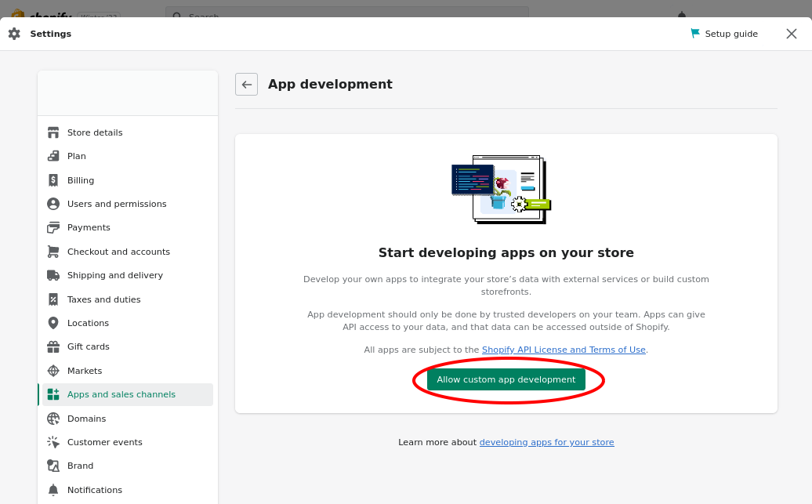Click the Markets globe icon
The image size is (812, 504).
(x=53, y=371)
